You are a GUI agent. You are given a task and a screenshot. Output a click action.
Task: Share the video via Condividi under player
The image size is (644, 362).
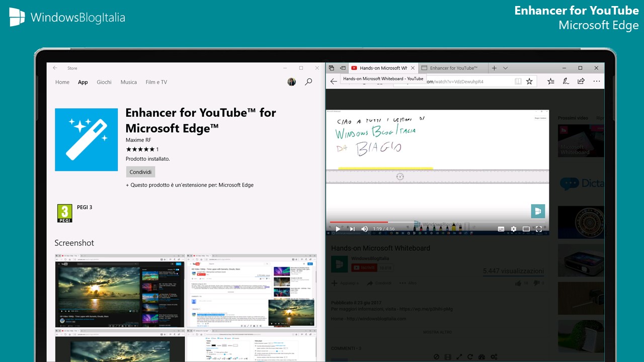click(x=379, y=283)
